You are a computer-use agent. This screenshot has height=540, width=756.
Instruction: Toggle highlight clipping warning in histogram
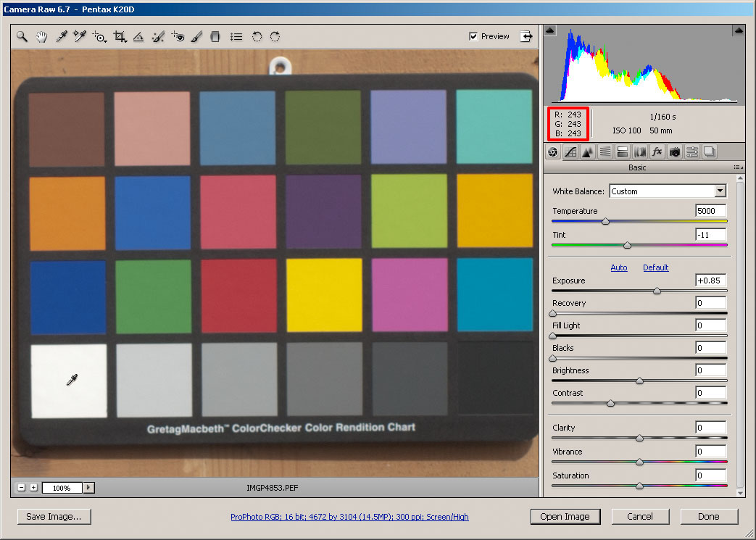point(738,31)
